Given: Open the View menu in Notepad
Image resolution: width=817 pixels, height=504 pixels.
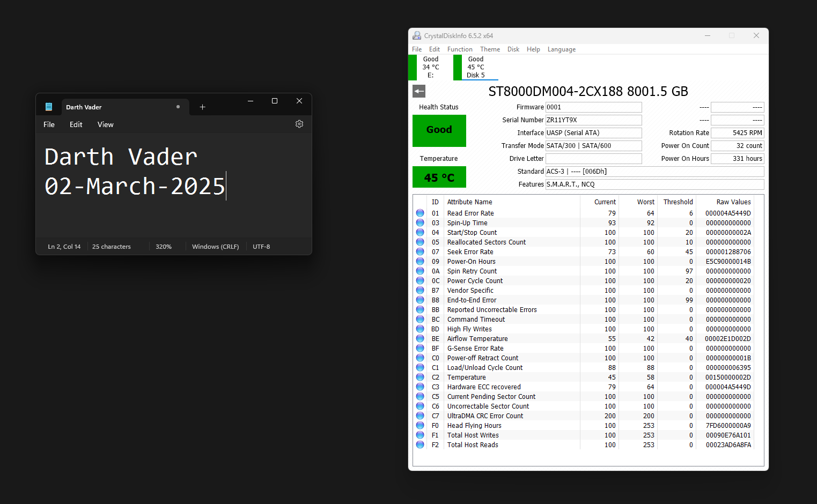Looking at the screenshot, I should coord(105,124).
